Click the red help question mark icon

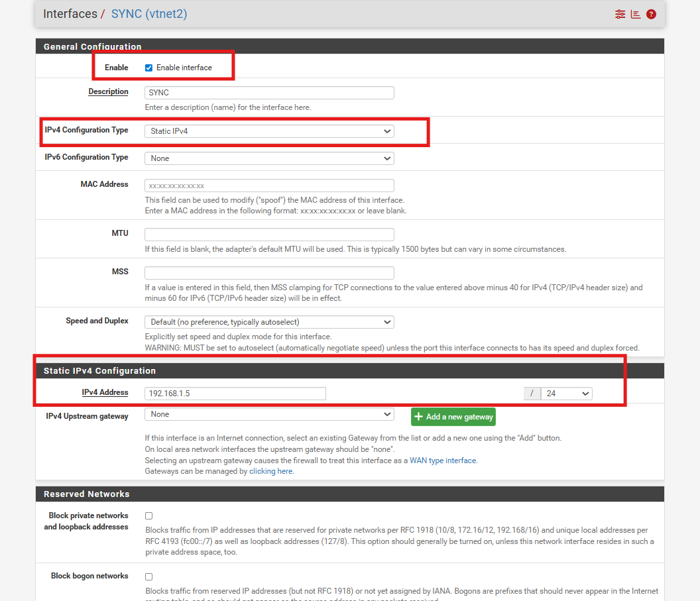point(651,14)
